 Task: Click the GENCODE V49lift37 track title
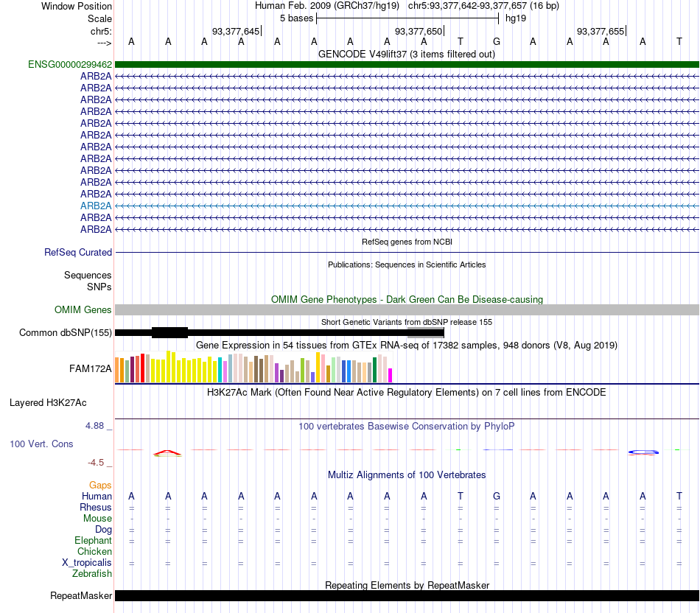coord(407,54)
